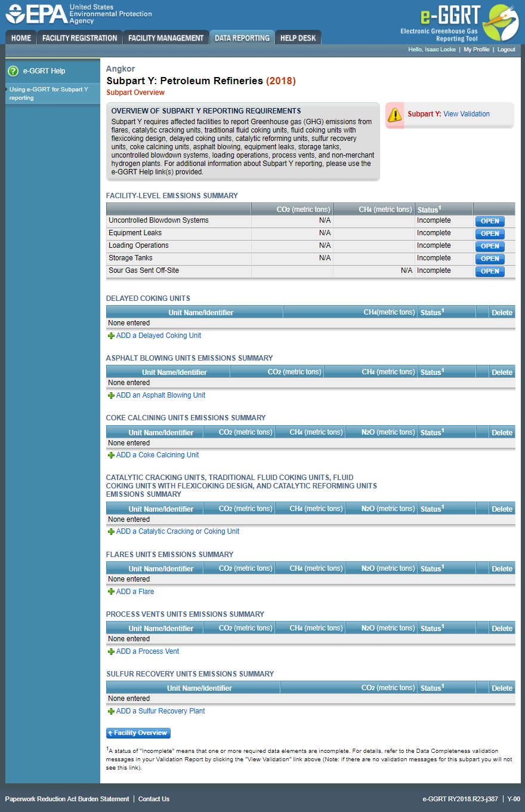Click the green plus icon for Coke Calcining Unit

point(111,455)
